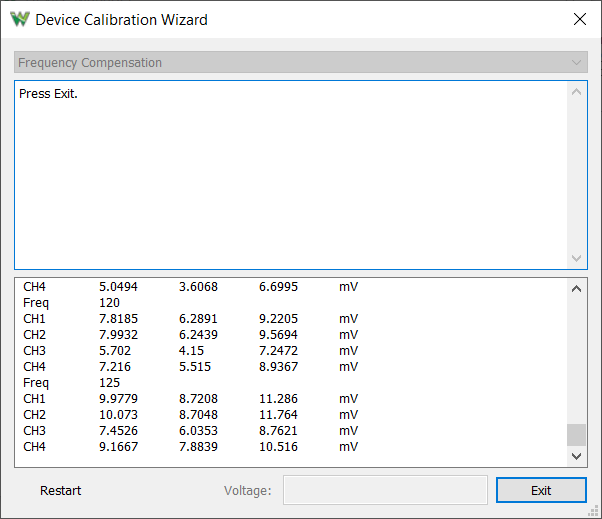602x519 pixels.
Task: Click the Restart button
Action: click(x=60, y=490)
